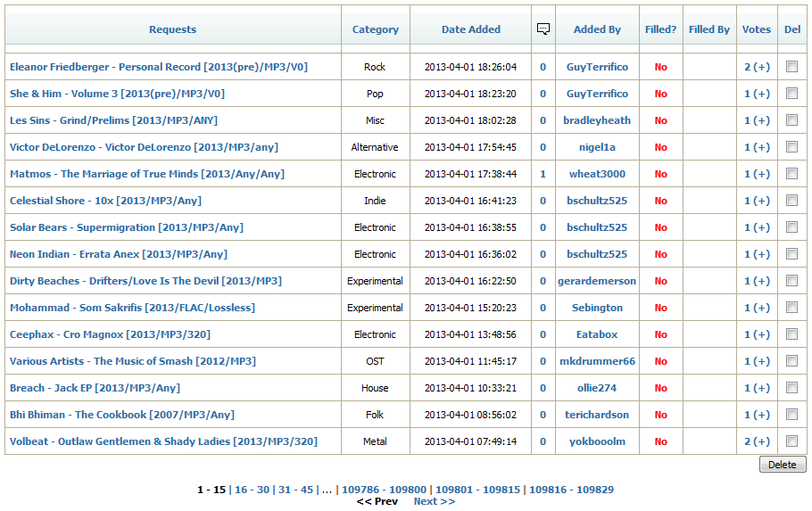Screen dimensions: 812x511
Task: Open Solar Bears - Supermigration request
Action: [x=127, y=227]
